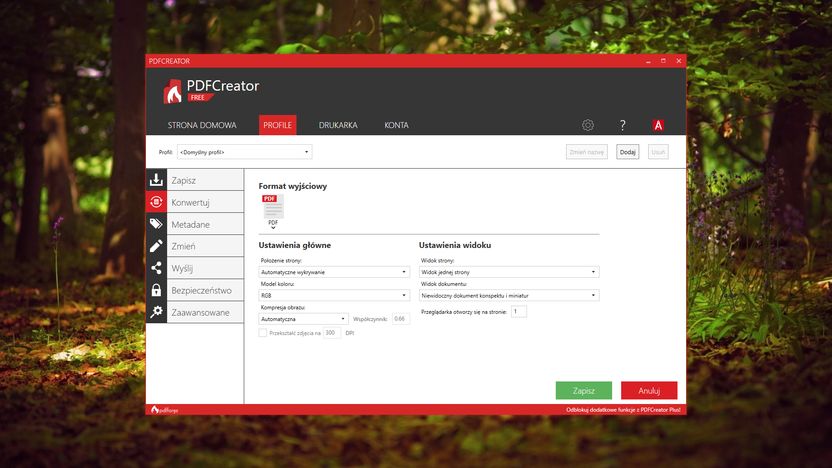Click the red Architect 'A' icon
832x468 pixels.
658,125
